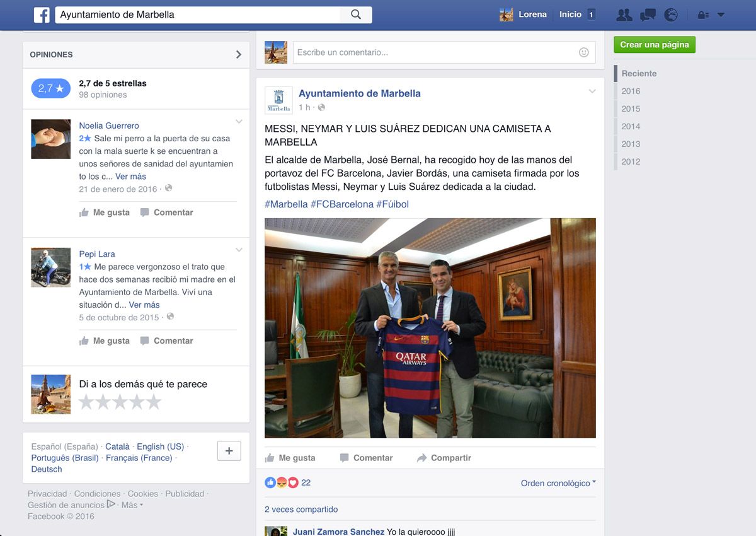Image resolution: width=756 pixels, height=536 pixels.
Task: Open options arrow on Pepi Lara review
Action: (239, 250)
